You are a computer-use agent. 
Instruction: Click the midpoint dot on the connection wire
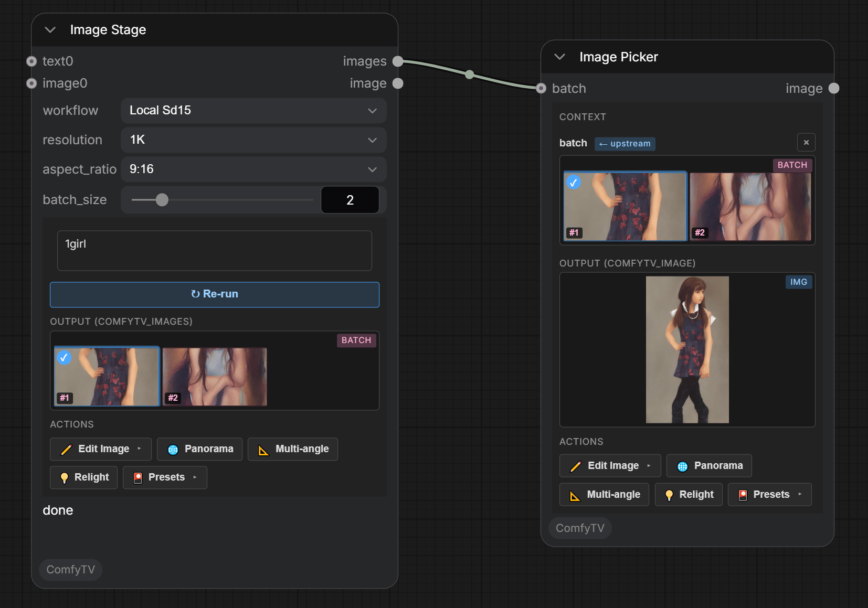(470, 74)
